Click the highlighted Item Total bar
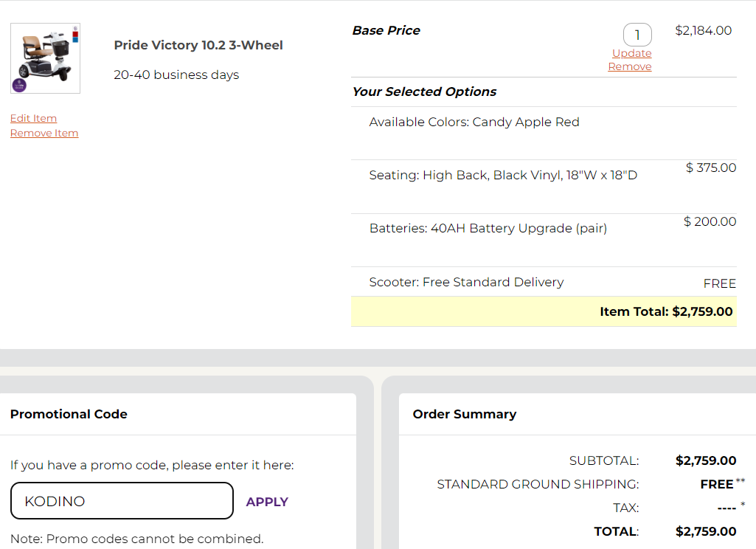This screenshot has width=756, height=549. [544, 311]
